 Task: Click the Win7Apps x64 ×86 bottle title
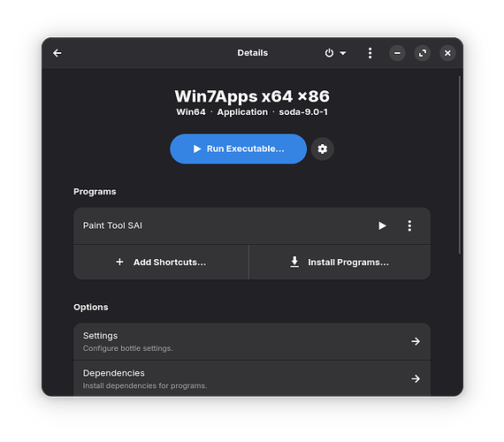point(252,96)
